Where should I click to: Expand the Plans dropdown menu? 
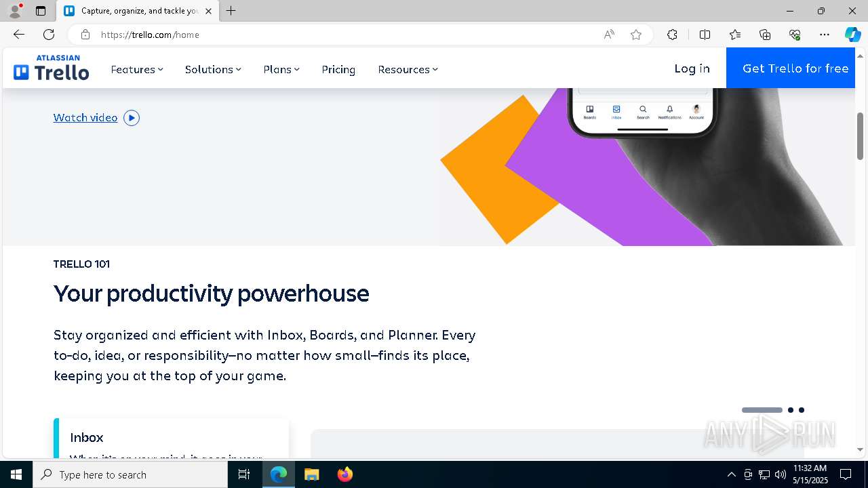coord(281,69)
